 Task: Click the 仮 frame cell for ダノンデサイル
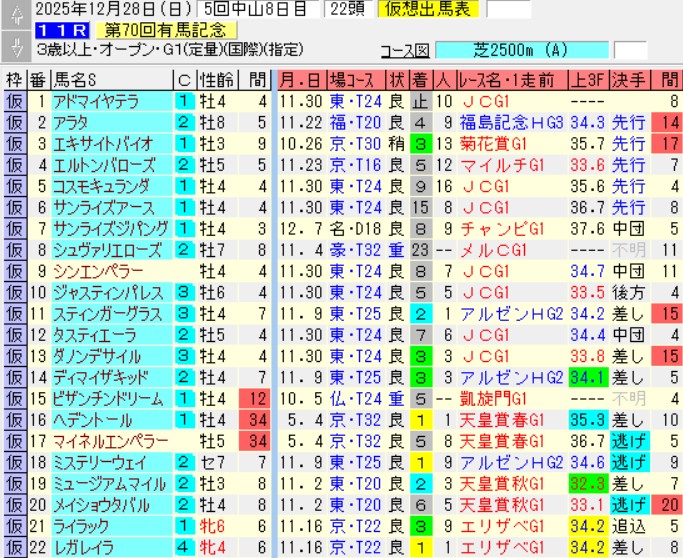[x=14, y=356]
